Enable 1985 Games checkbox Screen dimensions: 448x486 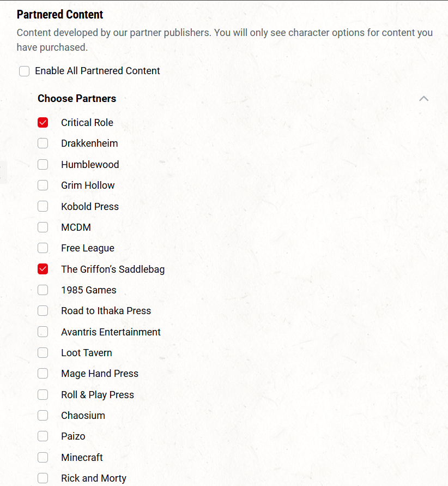(43, 290)
